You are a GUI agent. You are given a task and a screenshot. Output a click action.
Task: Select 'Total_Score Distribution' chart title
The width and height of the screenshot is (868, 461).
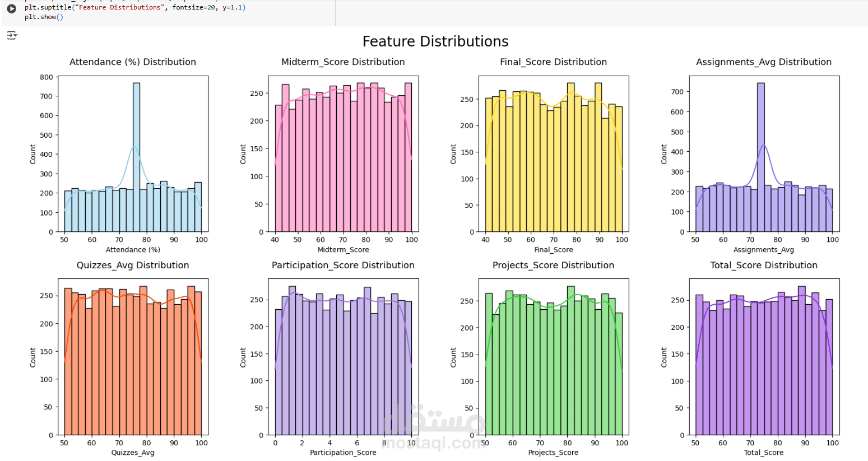(x=764, y=266)
